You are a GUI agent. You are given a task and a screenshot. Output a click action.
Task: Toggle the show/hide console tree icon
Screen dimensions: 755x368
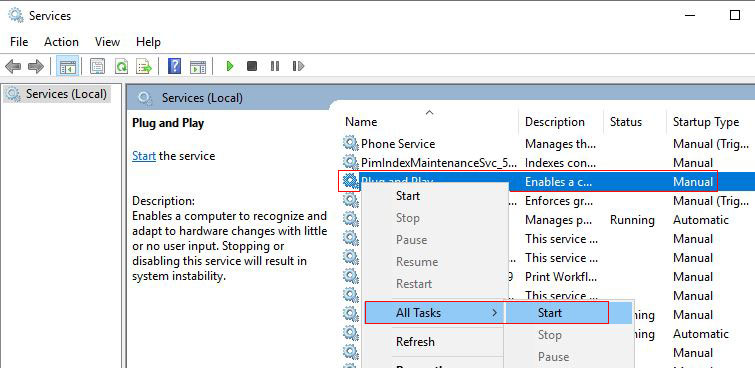pos(67,66)
